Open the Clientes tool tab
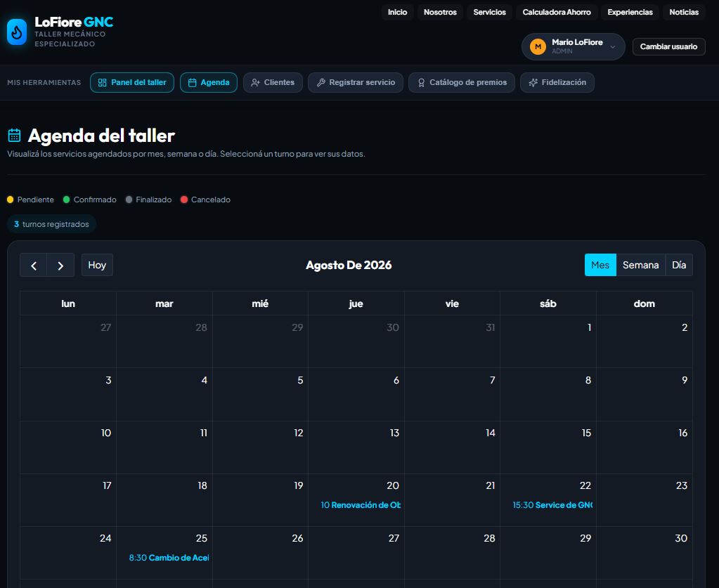The height and width of the screenshot is (588, 719). [x=273, y=82]
